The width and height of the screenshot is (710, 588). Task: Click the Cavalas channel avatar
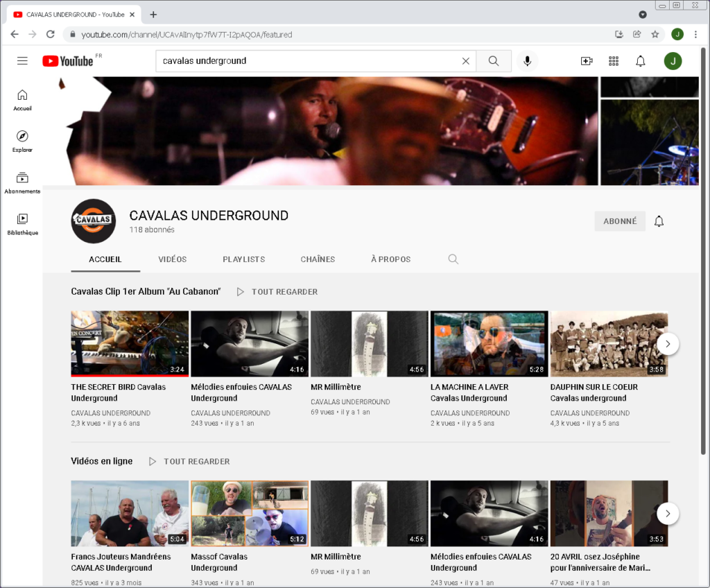pos(94,221)
